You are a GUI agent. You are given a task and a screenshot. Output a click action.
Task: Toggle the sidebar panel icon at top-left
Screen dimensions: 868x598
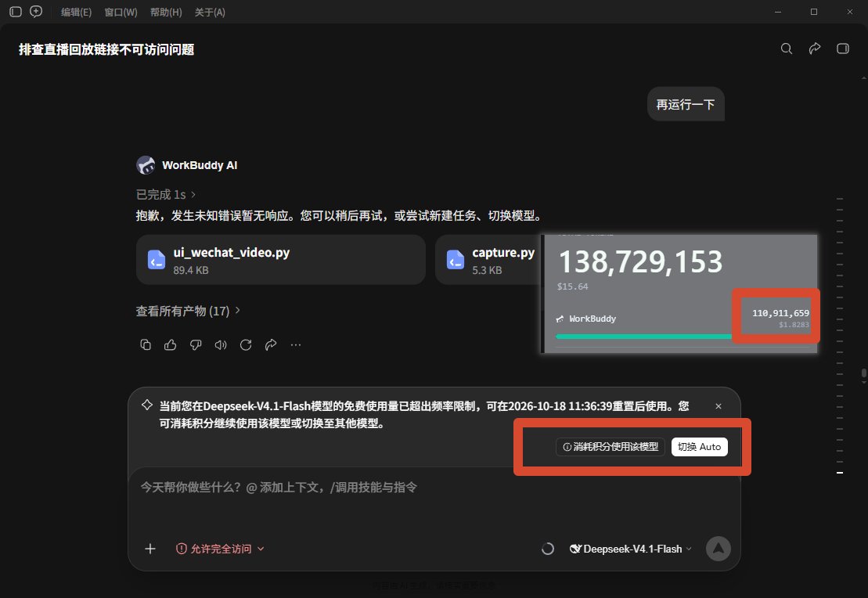click(x=16, y=12)
